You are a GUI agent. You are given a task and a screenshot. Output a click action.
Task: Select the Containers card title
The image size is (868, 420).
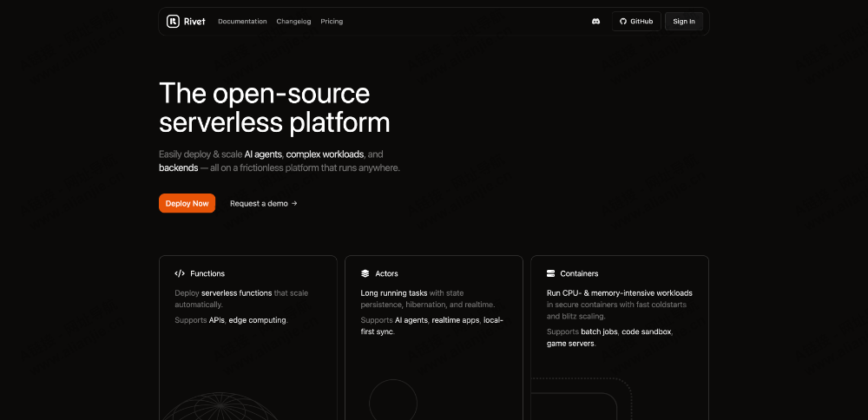579,273
